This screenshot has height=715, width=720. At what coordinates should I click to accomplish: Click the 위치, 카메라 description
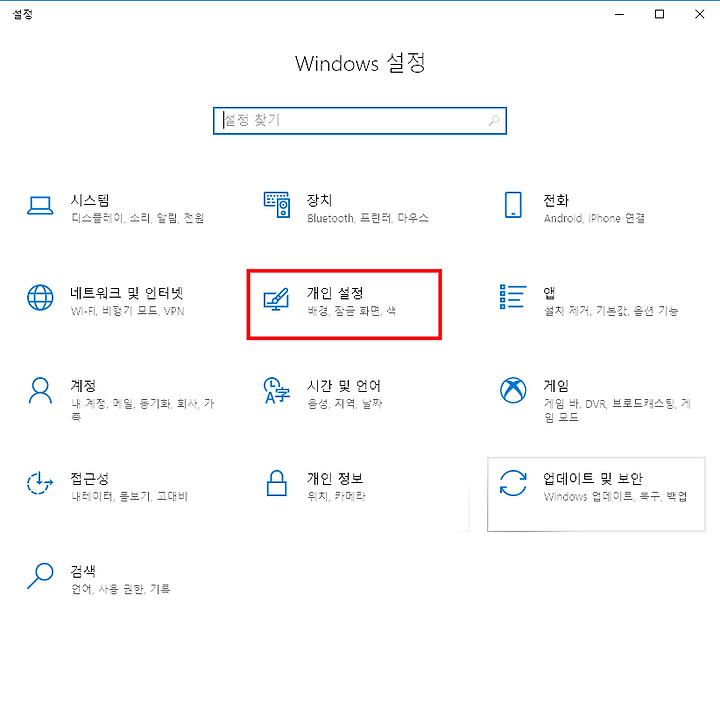click(x=336, y=496)
